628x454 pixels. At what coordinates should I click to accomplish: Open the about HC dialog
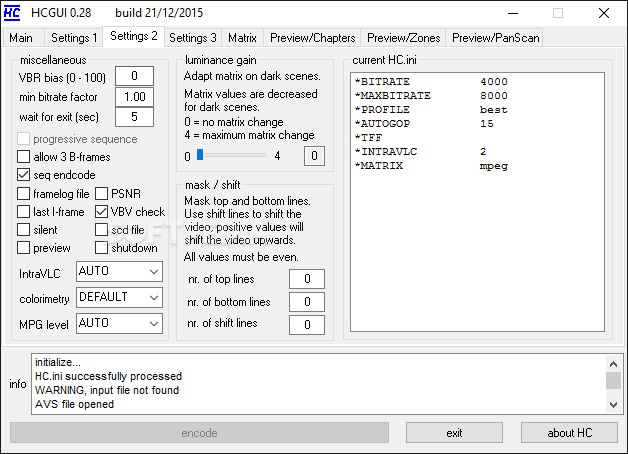coord(569,433)
